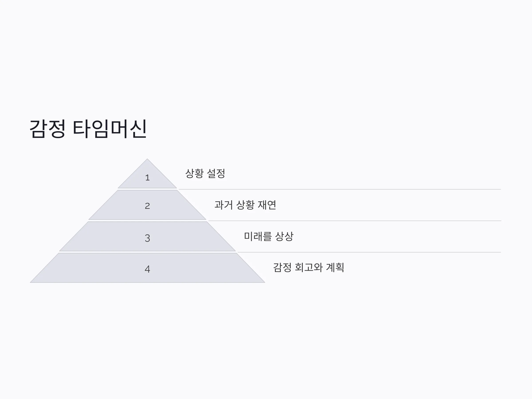Select the number 3 in the pyramid
The width and height of the screenshot is (532, 399).
pos(147,238)
